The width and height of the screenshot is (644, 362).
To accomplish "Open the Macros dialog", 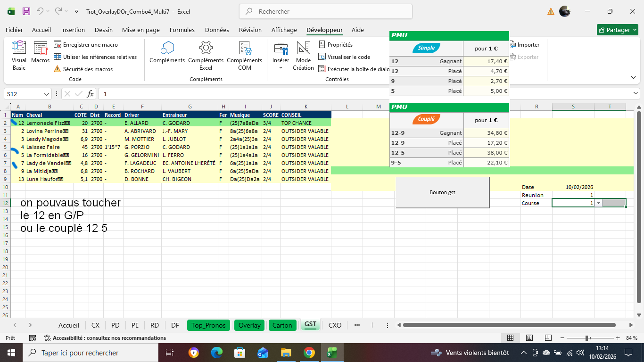I will [x=41, y=53].
